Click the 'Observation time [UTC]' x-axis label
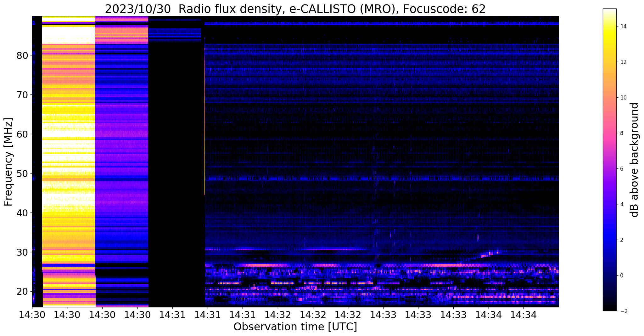 [x=295, y=327]
